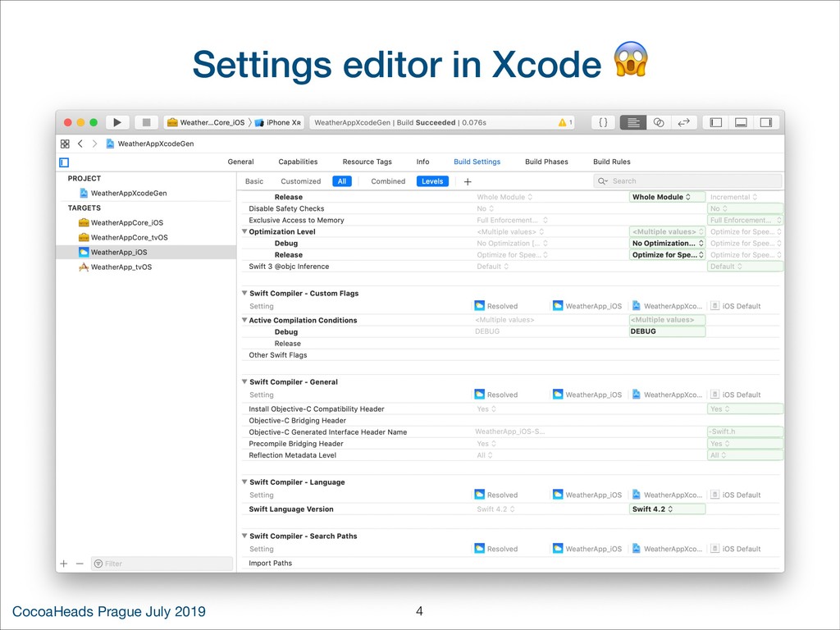
Task: Select the All settings filter
Action: coord(342,181)
